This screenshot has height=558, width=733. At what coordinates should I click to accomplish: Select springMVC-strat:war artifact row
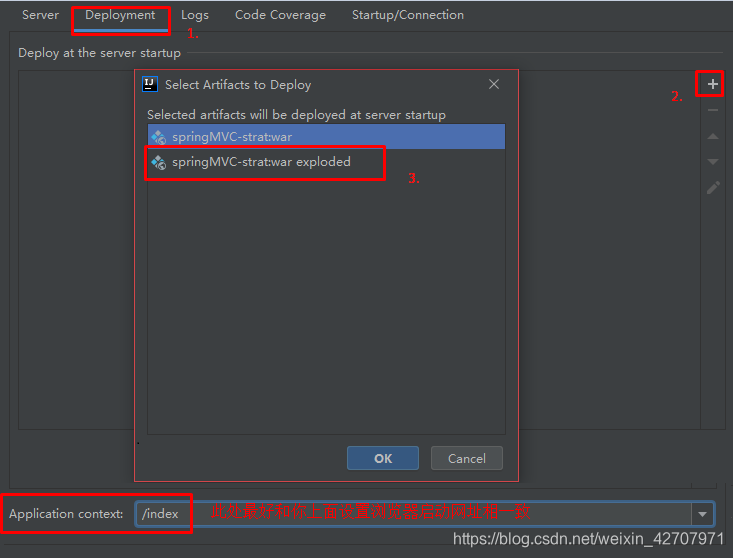[326, 137]
